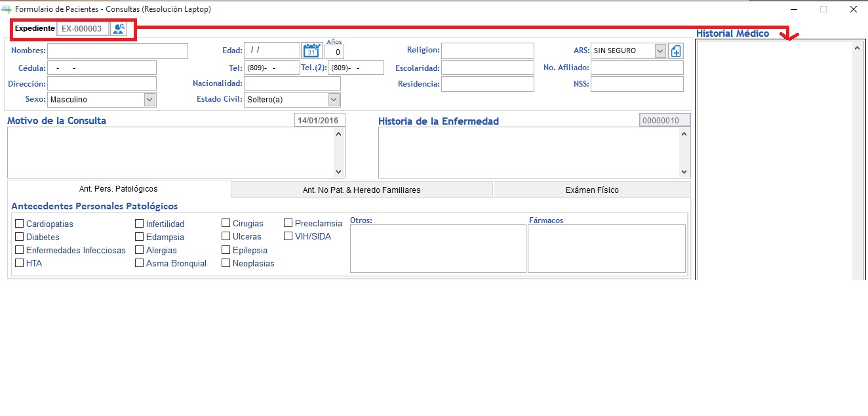
Task: Check the VIH/SIDA checkbox
Action: (288, 236)
